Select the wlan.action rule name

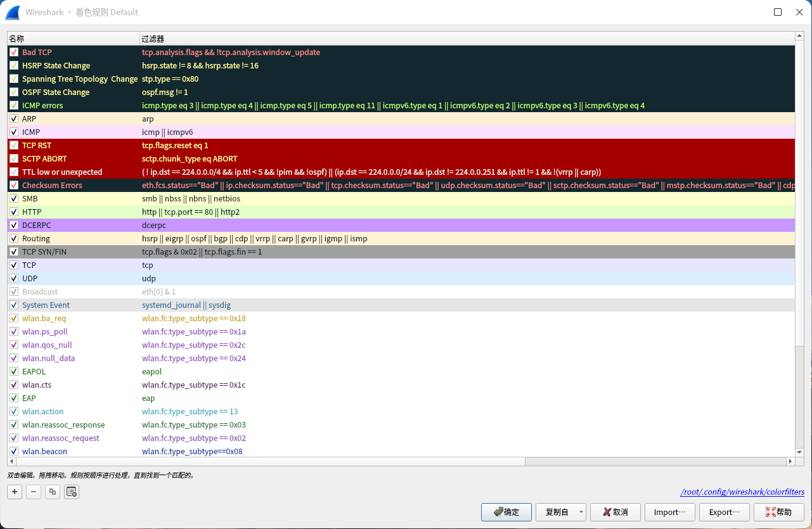point(43,412)
